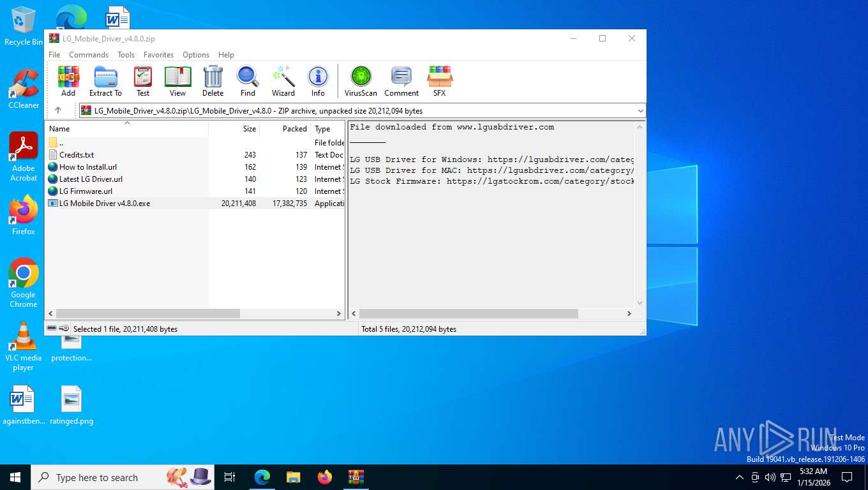Sort files by Packed column
The image size is (868, 490).
(x=285, y=128)
